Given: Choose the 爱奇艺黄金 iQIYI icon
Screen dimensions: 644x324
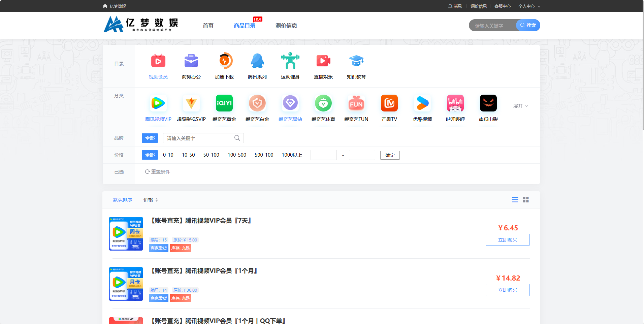Looking at the screenshot, I should (x=224, y=103).
